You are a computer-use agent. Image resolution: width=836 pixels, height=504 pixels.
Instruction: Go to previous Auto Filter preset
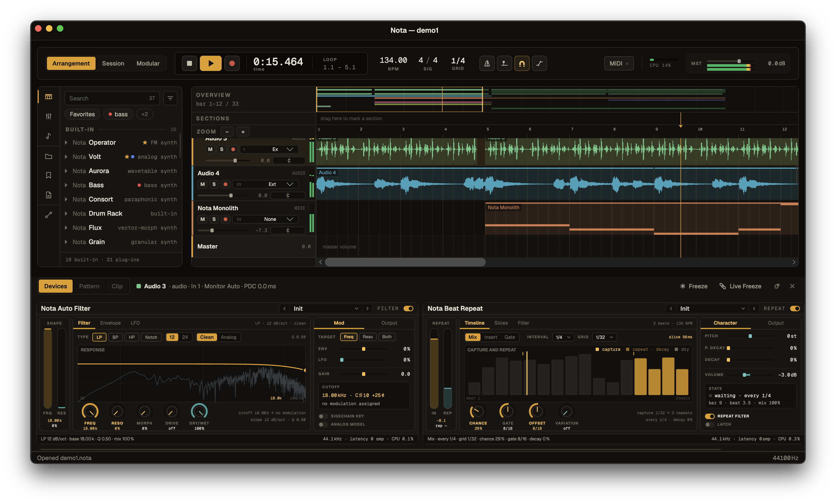tap(284, 309)
